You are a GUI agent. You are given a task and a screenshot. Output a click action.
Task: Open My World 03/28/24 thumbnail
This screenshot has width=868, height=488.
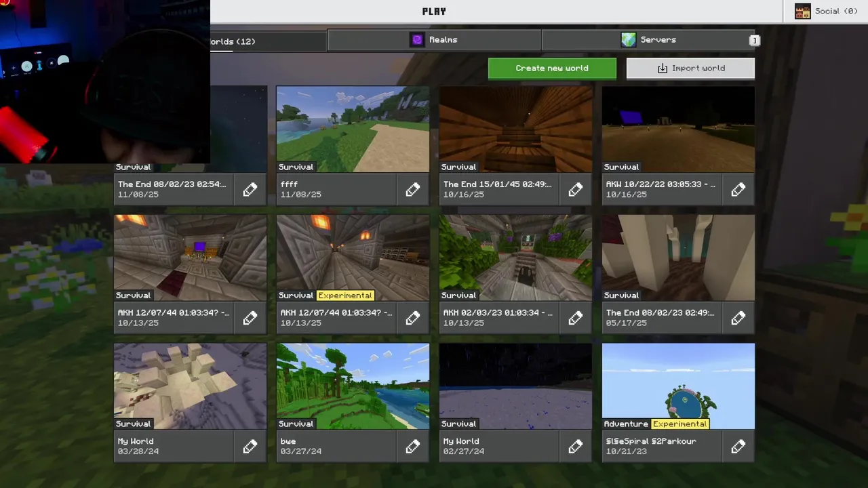tap(190, 386)
